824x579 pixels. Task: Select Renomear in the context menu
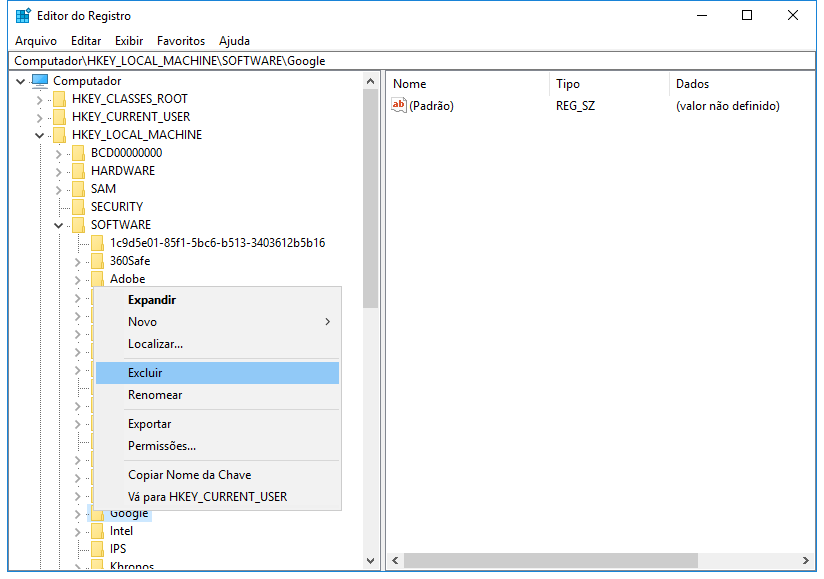(x=155, y=395)
